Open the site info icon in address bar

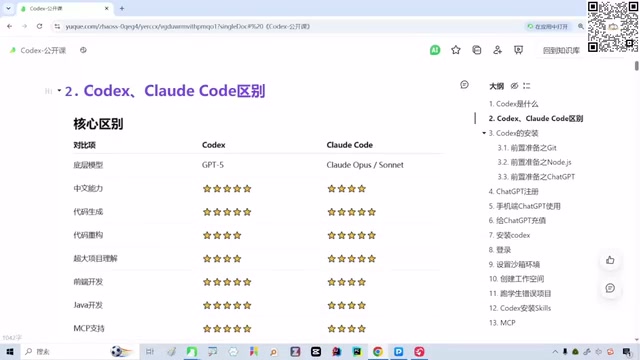(x=57, y=27)
